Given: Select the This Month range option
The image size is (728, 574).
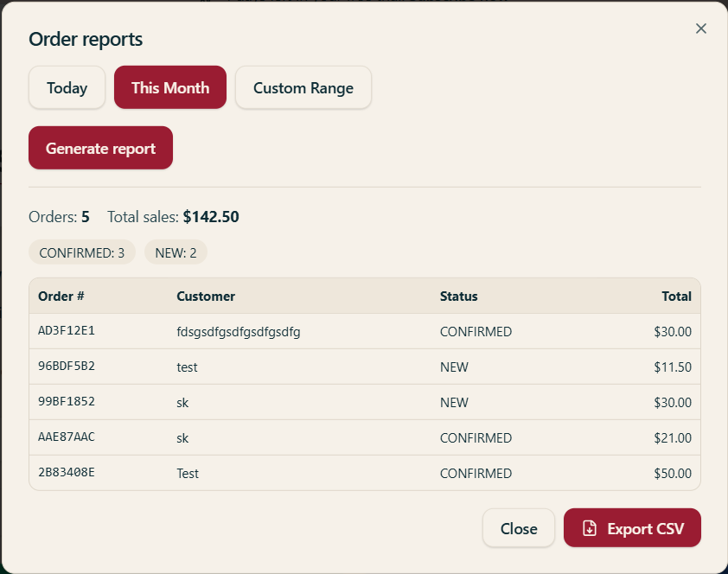Looking at the screenshot, I should coord(170,87).
